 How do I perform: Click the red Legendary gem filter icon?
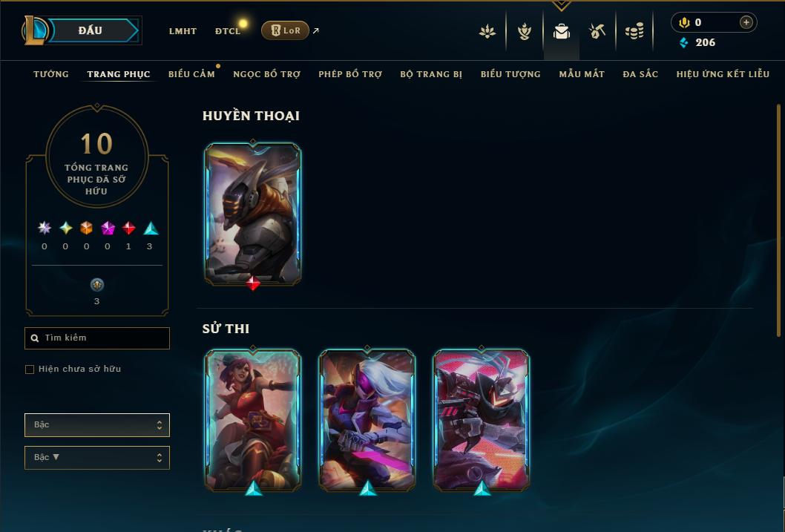coord(128,229)
